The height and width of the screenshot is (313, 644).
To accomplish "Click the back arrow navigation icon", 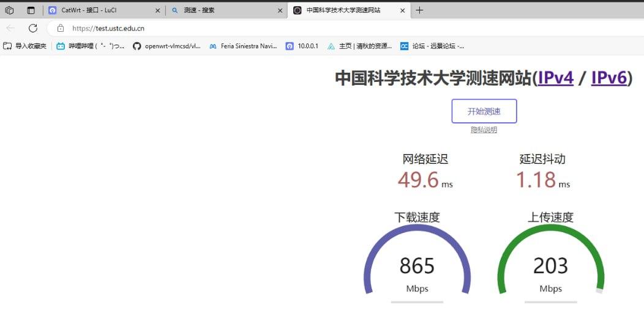I will pyautogui.click(x=10, y=28).
